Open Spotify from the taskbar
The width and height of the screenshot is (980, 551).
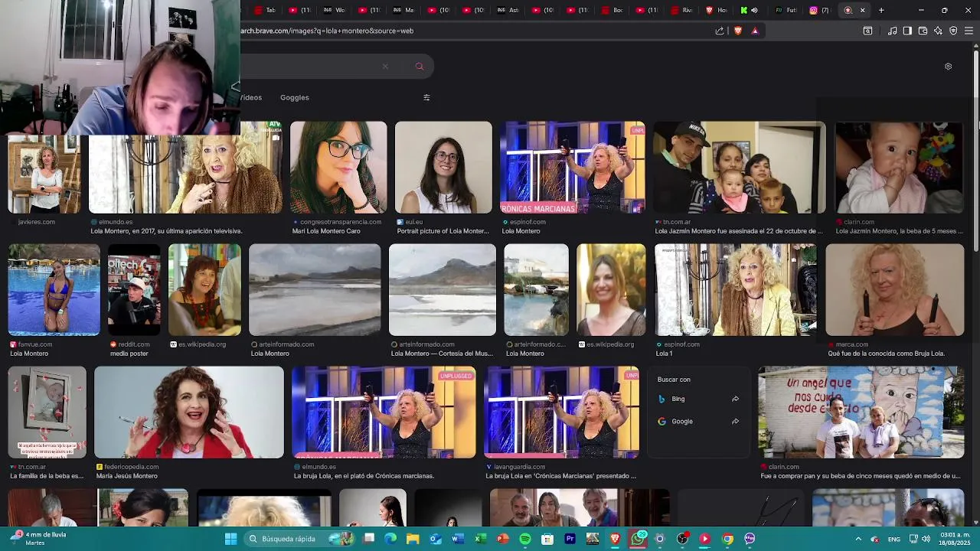(x=525, y=539)
